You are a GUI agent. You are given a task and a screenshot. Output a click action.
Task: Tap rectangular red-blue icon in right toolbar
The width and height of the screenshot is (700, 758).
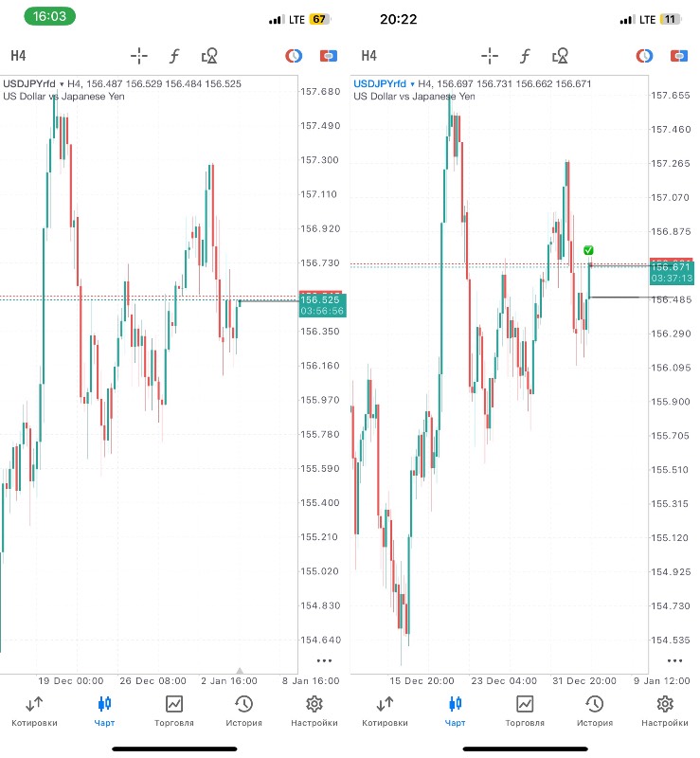click(x=679, y=56)
